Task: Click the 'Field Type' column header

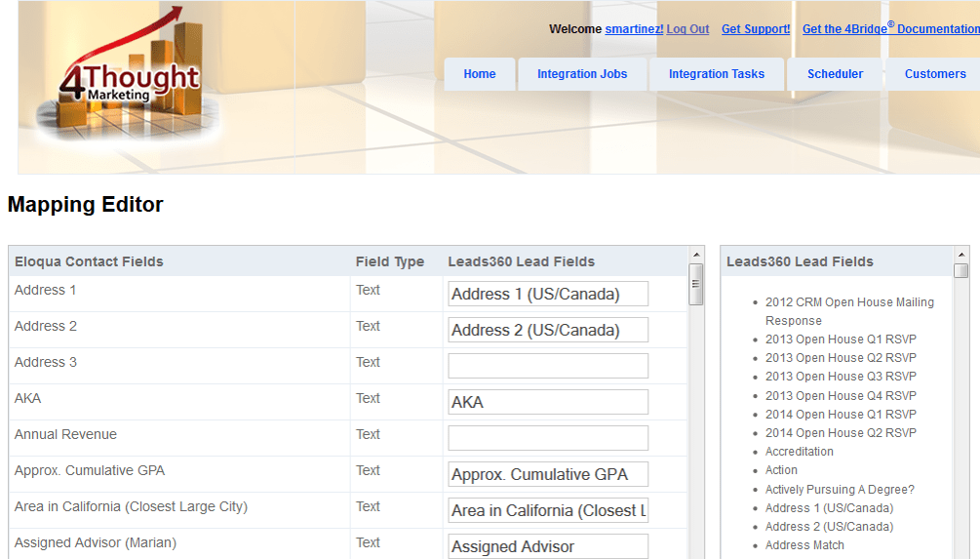Action: [x=390, y=262]
